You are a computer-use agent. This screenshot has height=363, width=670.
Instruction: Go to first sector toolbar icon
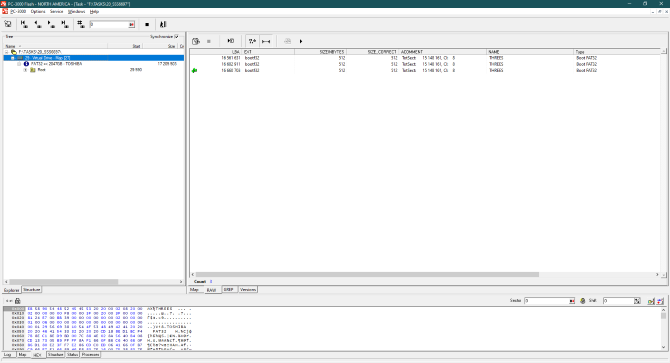tap(24, 24)
